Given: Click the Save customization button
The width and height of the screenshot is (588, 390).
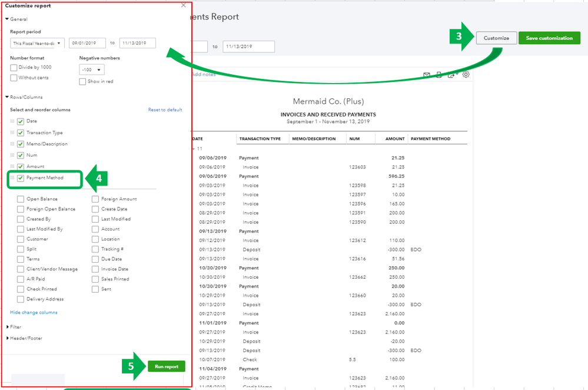Looking at the screenshot, I should (x=549, y=38).
